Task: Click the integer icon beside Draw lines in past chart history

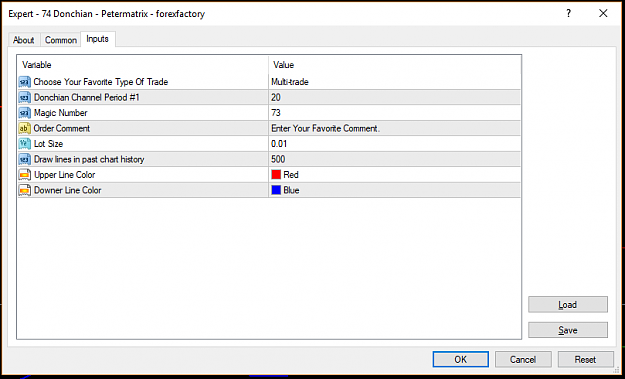Action: click(x=24, y=159)
